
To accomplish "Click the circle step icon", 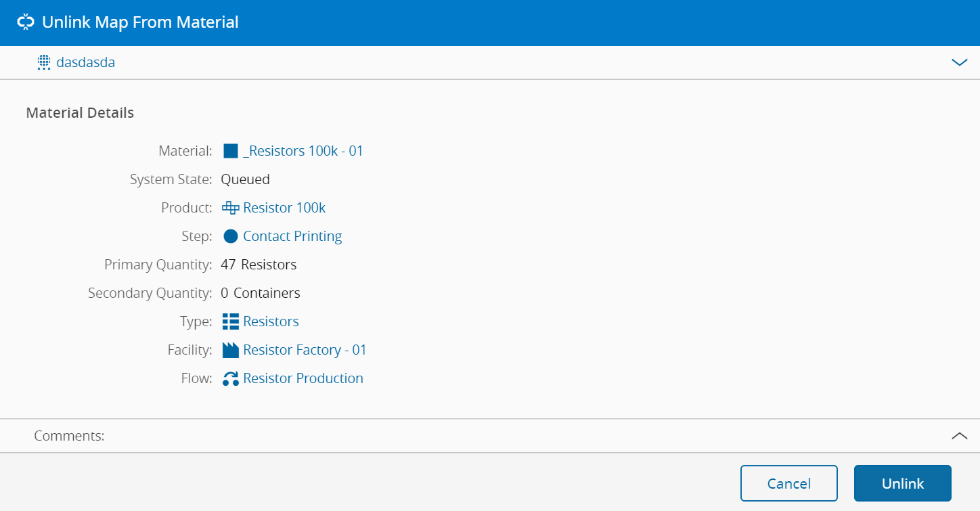I will click(231, 236).
